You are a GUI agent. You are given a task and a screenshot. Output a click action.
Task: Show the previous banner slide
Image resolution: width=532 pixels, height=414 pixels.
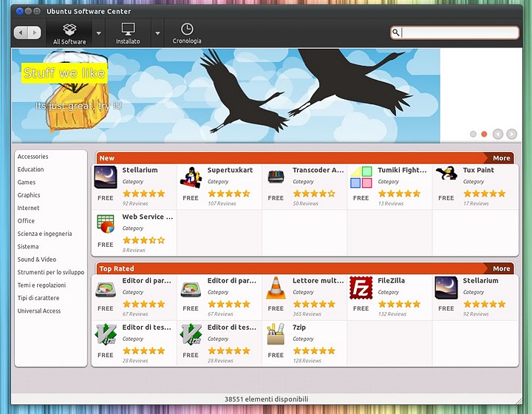(498, 134)
